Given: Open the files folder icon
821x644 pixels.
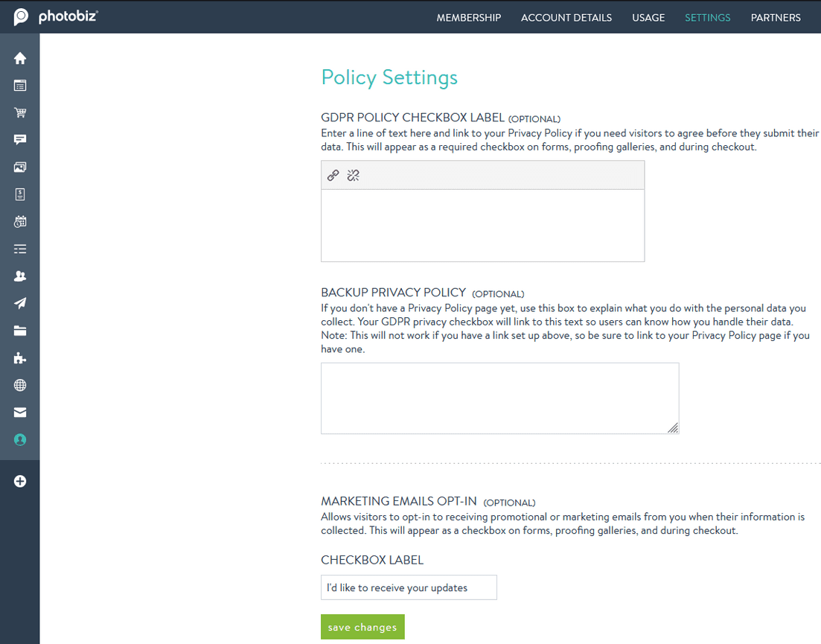Looking at the screenshot, I should coord(19,330).
